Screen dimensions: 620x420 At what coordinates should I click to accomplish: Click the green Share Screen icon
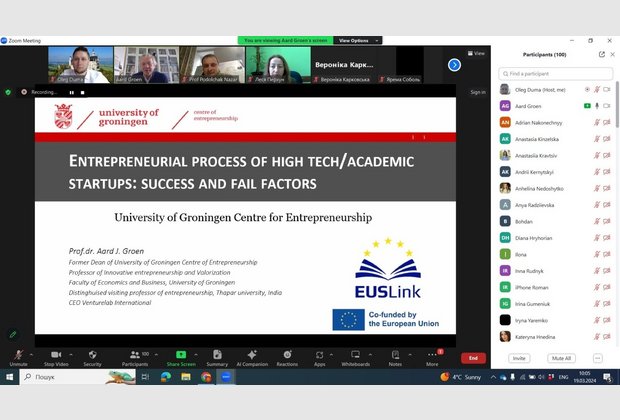coord(181,354)
